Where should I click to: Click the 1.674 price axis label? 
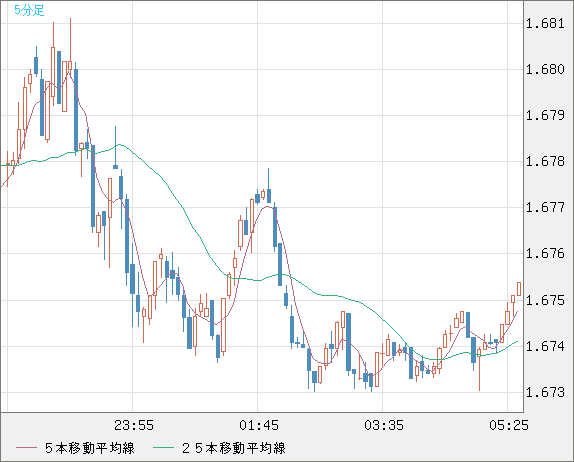[545, 346]
